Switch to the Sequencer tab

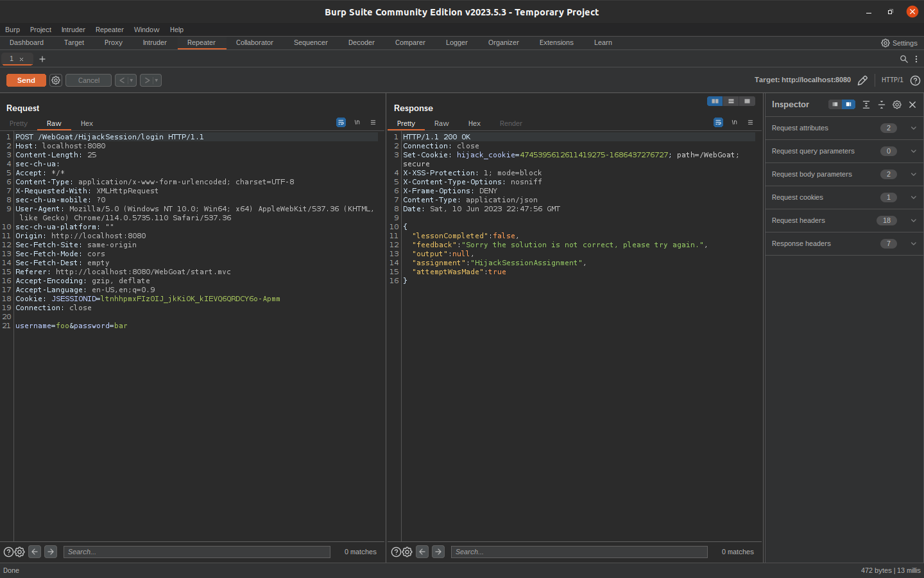tap(311, 43)
